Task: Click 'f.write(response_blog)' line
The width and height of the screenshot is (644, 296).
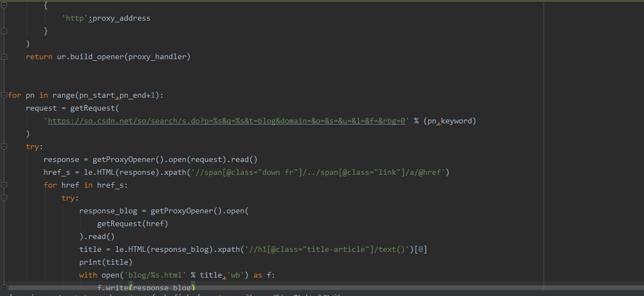Action: (146, 288)
